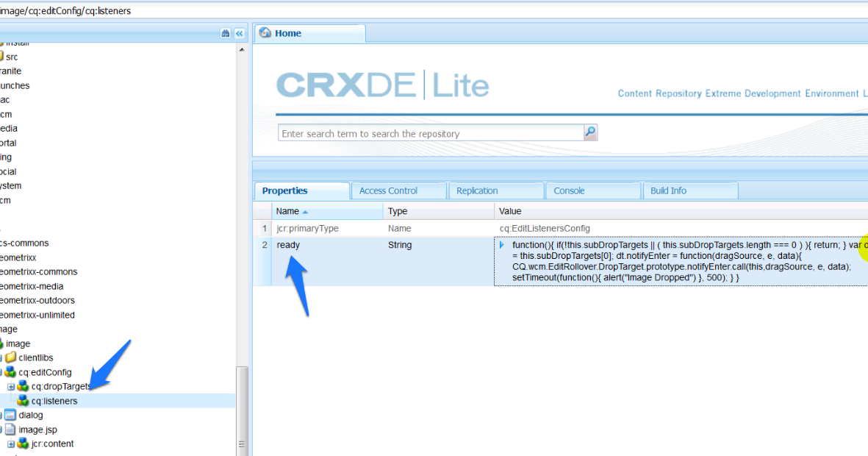The height and width of the screenshot is (456, 868).
Task: Switch to the Access Control tab
Action: pos(398,190)
